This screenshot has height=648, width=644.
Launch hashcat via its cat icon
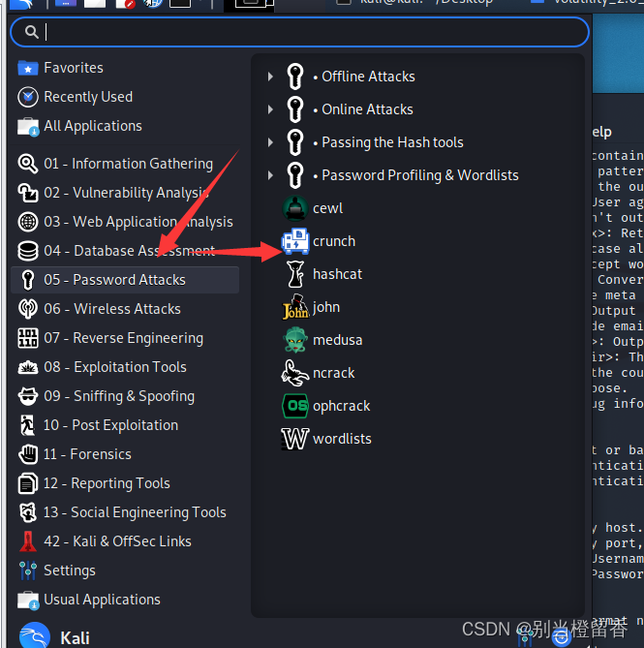(295, 274)
